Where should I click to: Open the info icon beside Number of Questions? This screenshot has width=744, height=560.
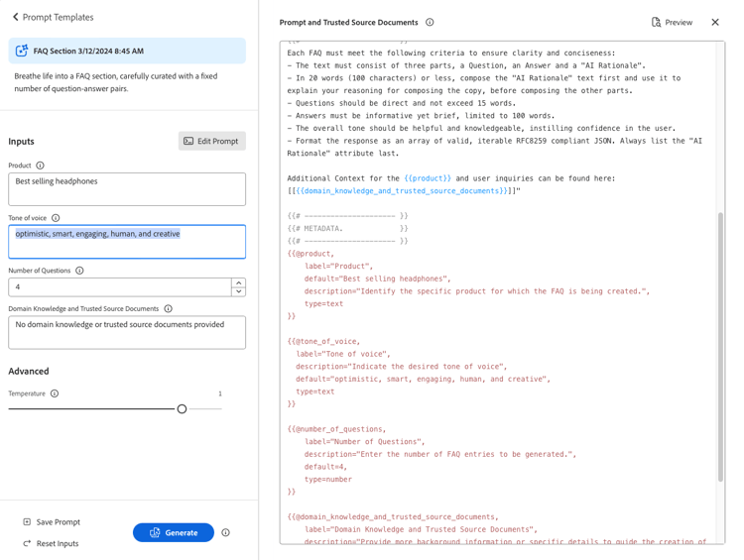tap(79, 271)
